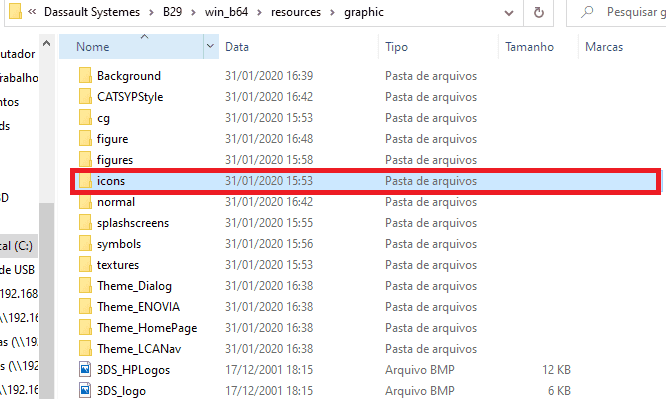Select the icons folder name

click(111, 181)
